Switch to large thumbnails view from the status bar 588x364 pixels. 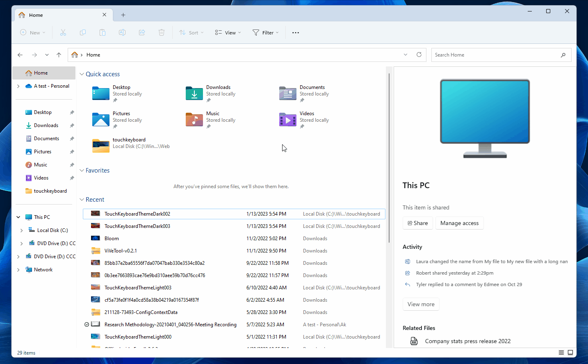coord(571,353)
